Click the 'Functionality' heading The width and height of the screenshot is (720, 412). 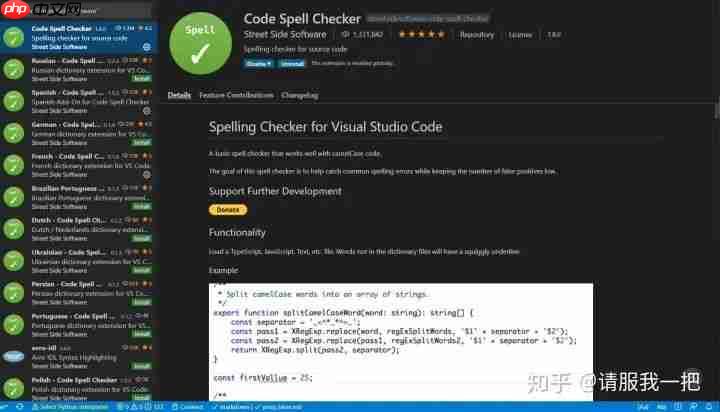tap(237, 233)
